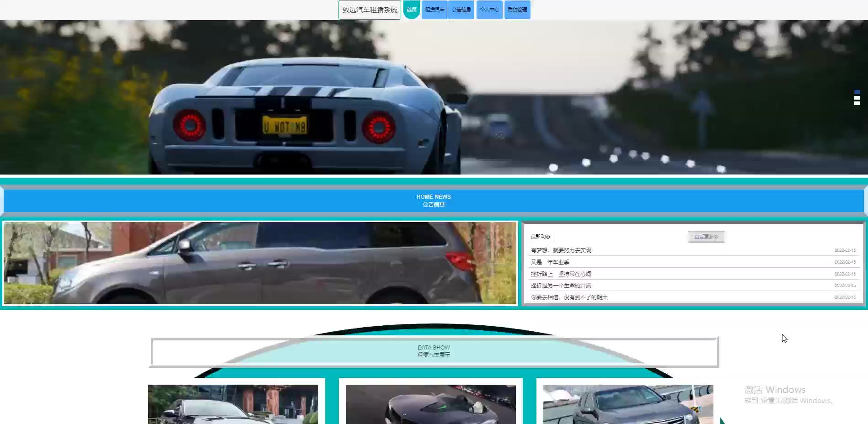This screenshot has width=868, height=424.
Task: Open the 后台管理 admin menu item
Action: (x=517, y=10)
